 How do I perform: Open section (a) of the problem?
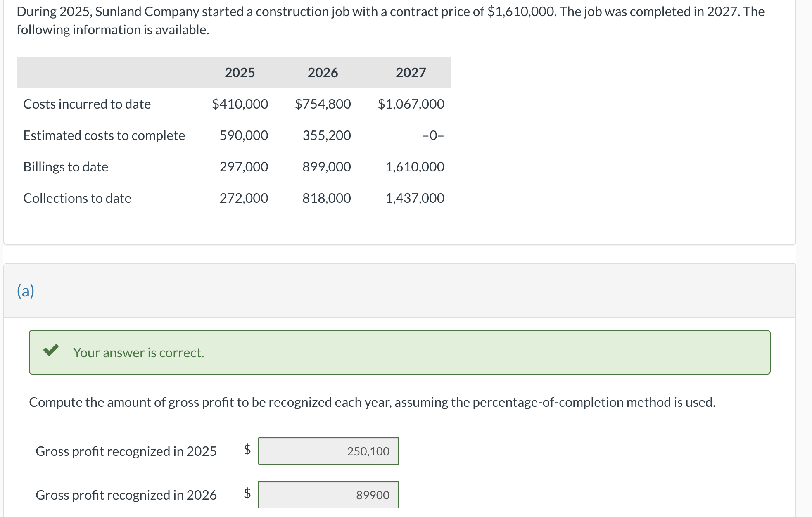click(26, 291)
